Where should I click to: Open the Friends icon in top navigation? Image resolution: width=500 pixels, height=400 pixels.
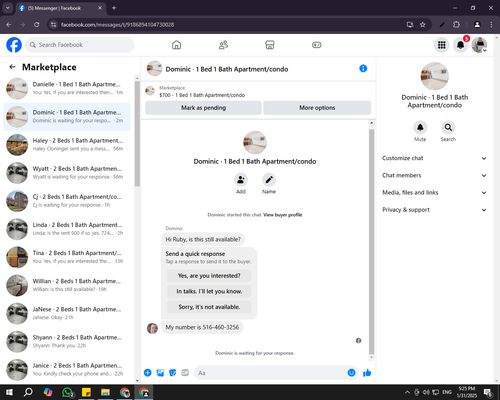point(223,45)
